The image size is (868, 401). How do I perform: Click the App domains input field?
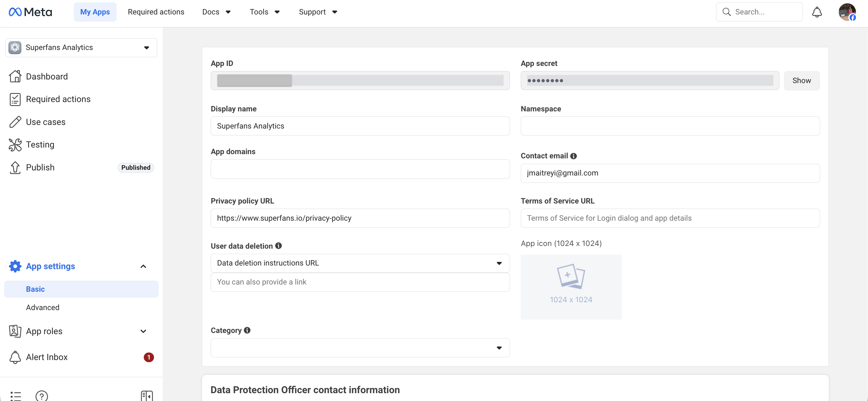pyautogui.click(x=360, y=169)
